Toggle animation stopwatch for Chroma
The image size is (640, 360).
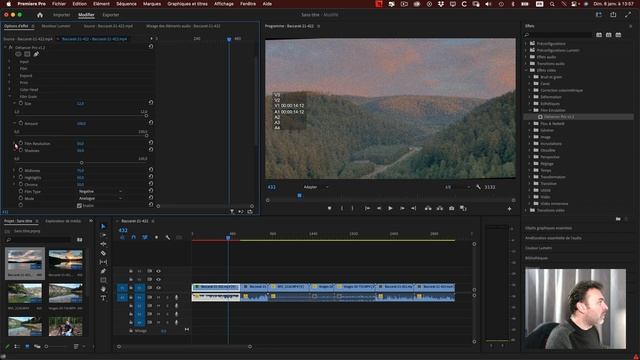(21, 184)
